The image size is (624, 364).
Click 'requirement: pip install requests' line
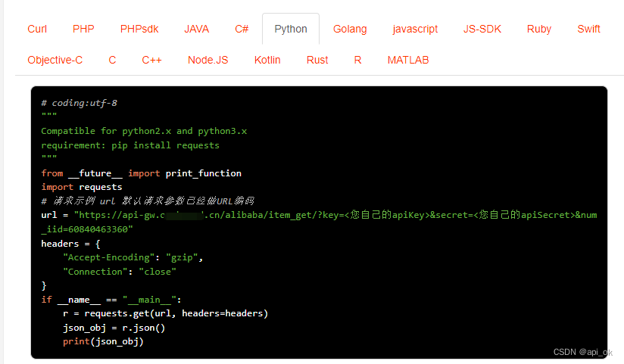coord(130,145)
